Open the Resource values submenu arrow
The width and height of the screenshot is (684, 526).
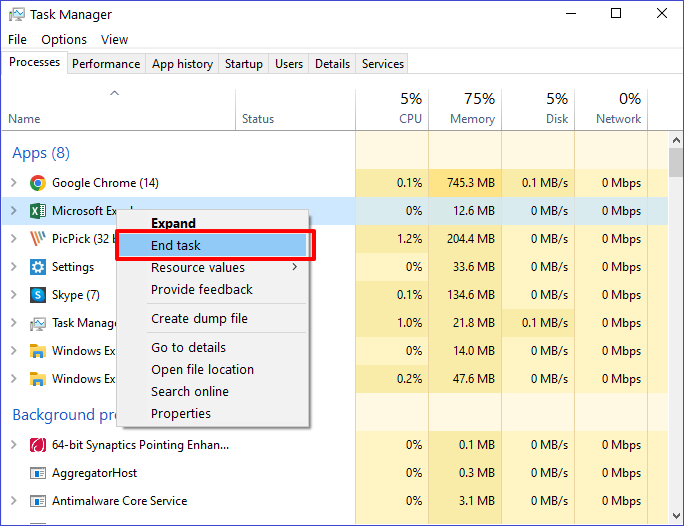295,267
